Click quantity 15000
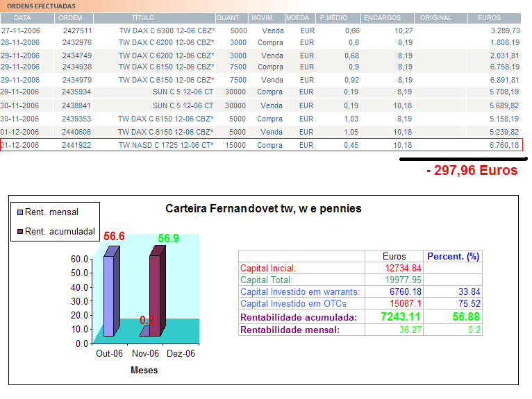Viewport: 532px width, 399px height. 235,145
